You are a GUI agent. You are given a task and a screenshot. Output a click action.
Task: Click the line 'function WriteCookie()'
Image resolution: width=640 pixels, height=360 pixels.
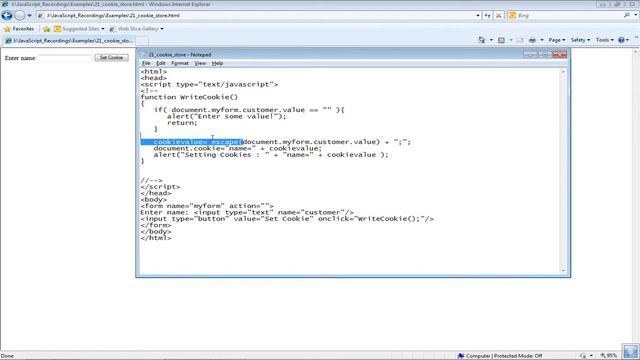pyautogui.click(x=189, y=97)
